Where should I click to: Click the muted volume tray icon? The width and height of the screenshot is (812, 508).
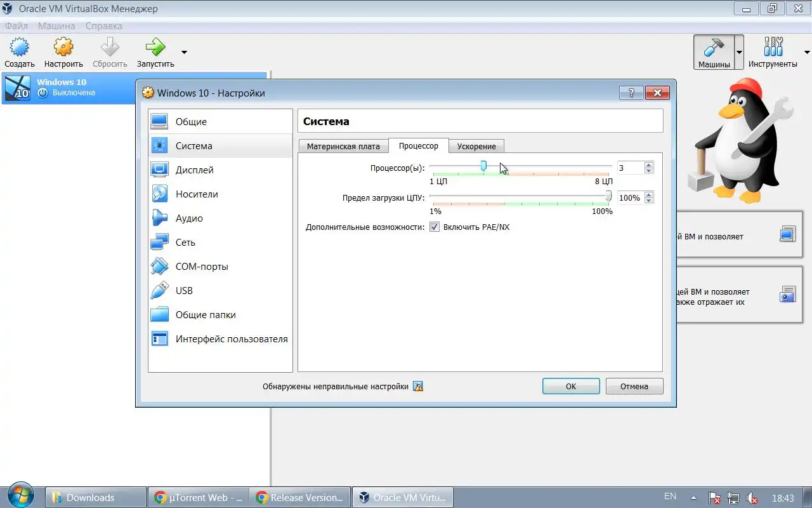pyautogui.click(x=752, y=498)
